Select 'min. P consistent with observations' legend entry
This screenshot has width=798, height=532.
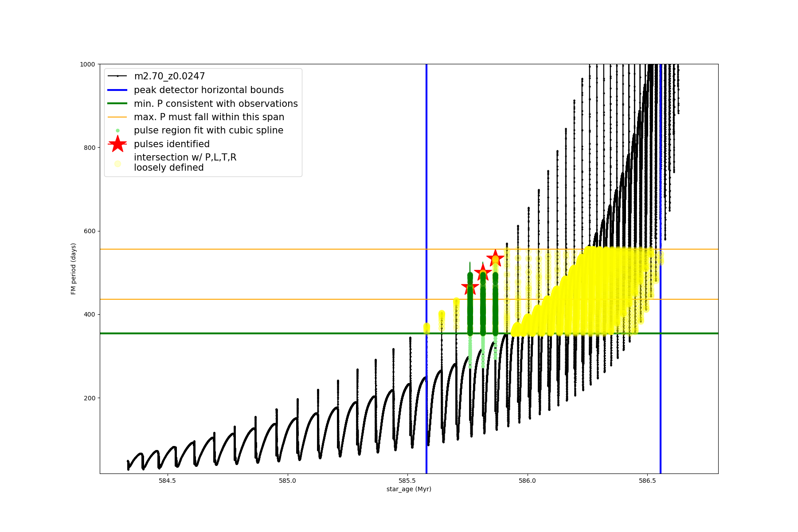[216, 104]
